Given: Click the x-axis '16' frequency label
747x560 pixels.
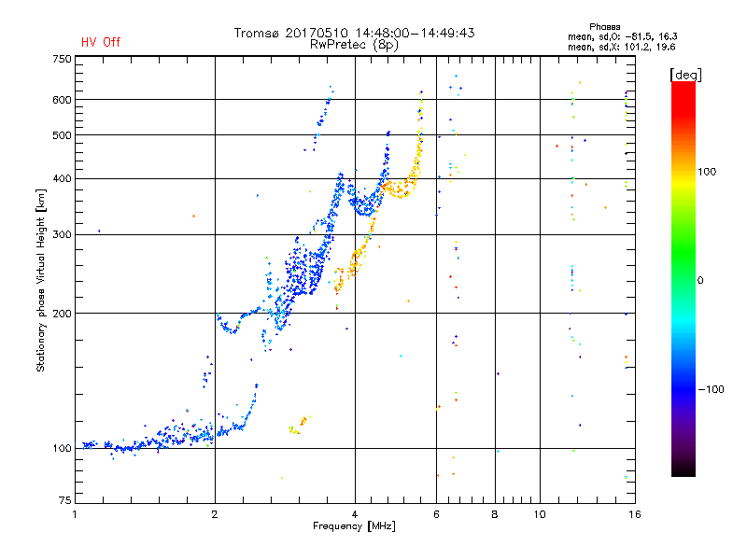Looking at the screenshot, I should click(x=635, y=514).
